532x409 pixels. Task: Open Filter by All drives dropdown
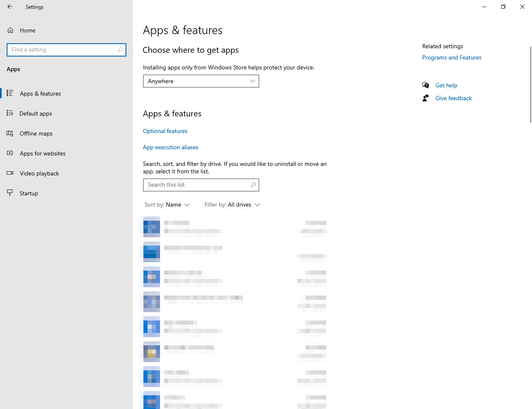coord(232,205)
